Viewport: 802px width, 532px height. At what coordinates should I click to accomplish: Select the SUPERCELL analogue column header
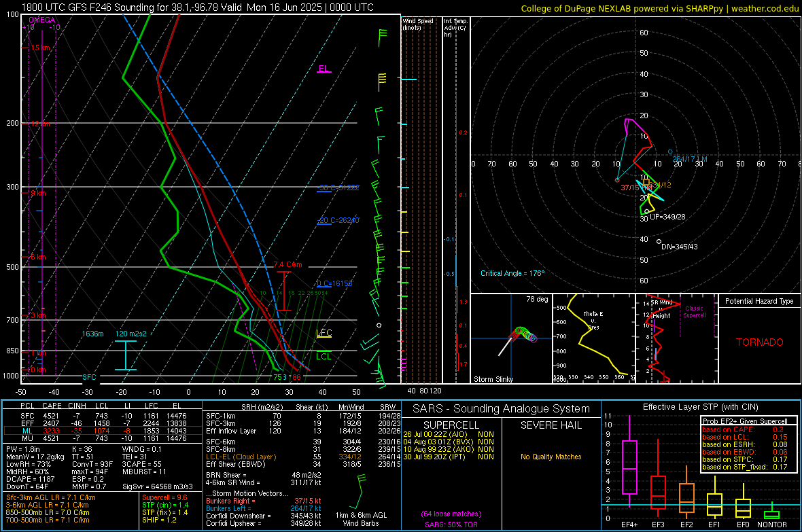(451, 425)
